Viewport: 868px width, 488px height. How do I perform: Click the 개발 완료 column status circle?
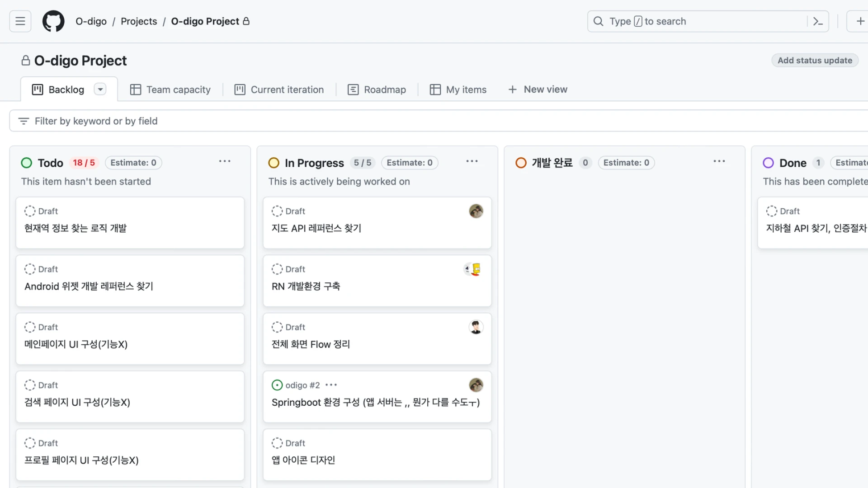click(521, 163)
